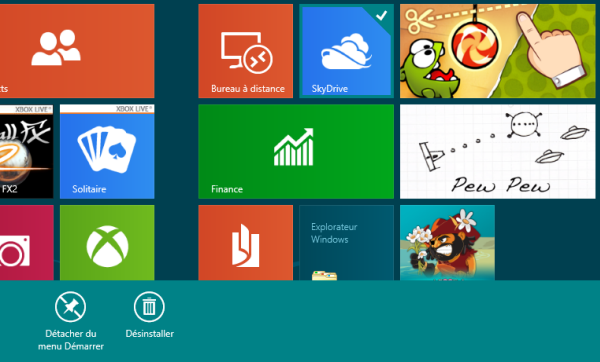Open the Finance tile
The width and height of the screenshot is (600, 362).
point(296,152)
